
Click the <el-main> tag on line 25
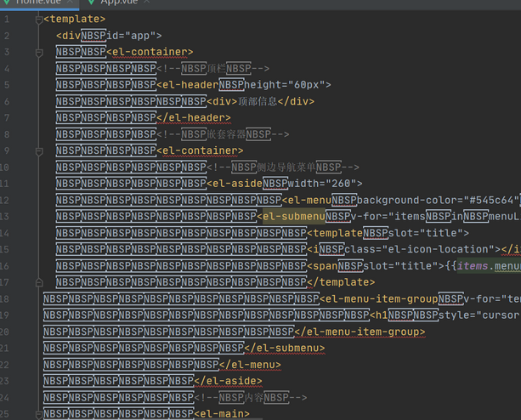222,414
